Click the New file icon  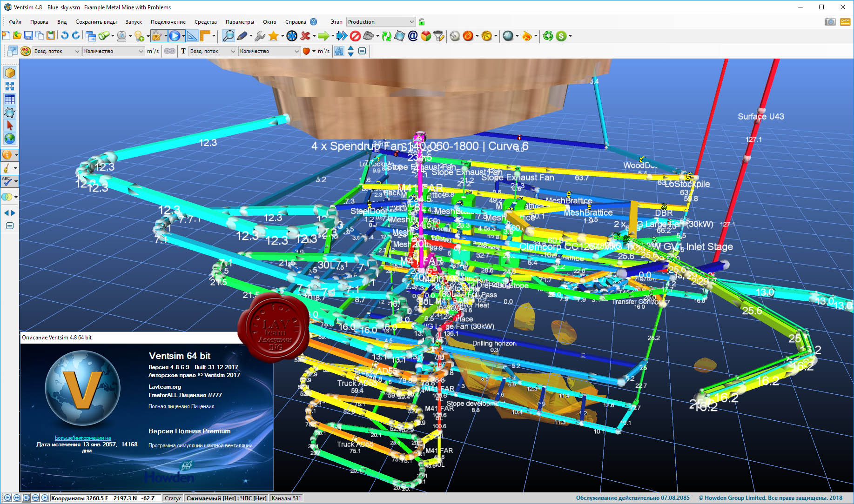pos(6,36)
